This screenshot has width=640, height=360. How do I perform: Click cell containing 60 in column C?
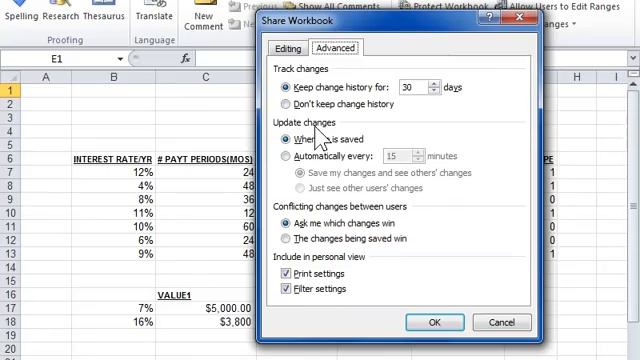pos(206,227)
